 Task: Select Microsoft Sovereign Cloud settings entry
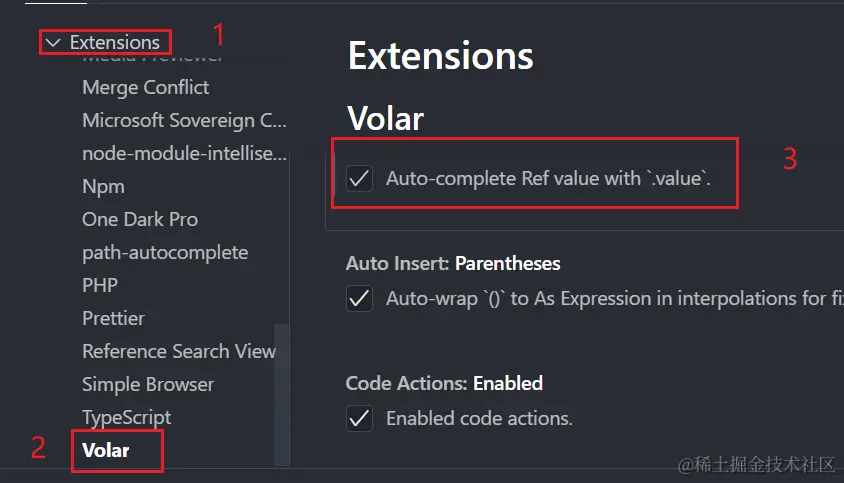tap(184, 120)
